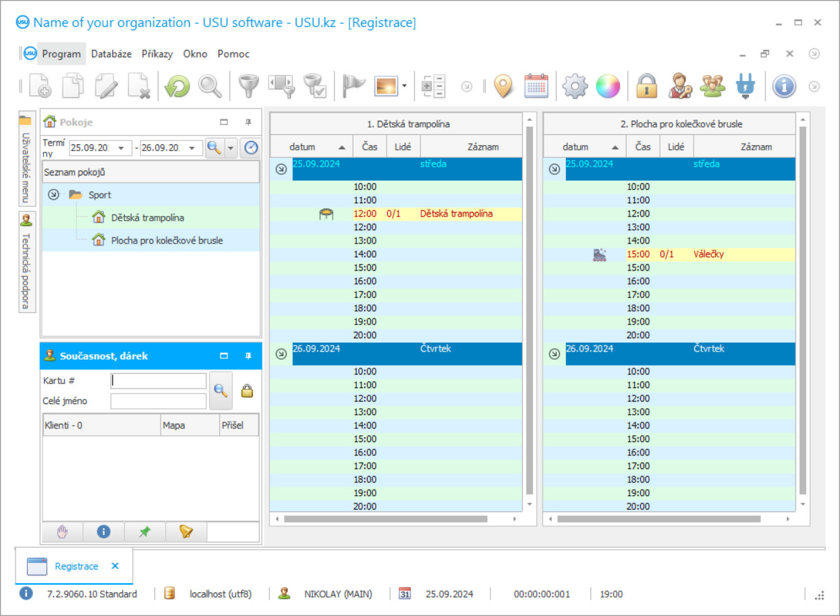Toggle the lock beside the Kartu field
This screenshot has width=840, height=616.
coord(248,390)
